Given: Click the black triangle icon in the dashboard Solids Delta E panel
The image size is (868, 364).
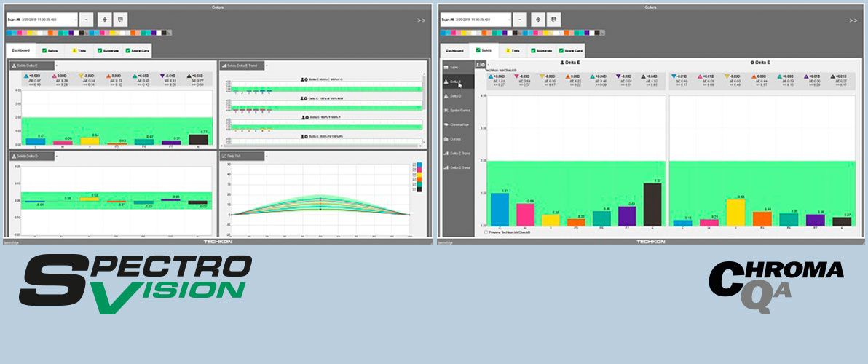Looking at the screenshot, I should [x=189, y=75].
